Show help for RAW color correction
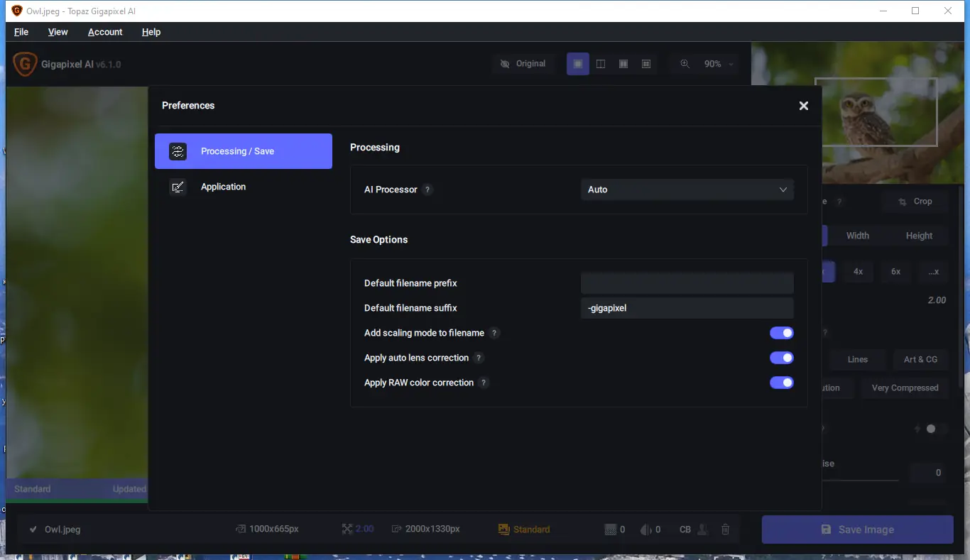Image resolution: width=970 pixels, height=560 pixels. pos(484,383)
